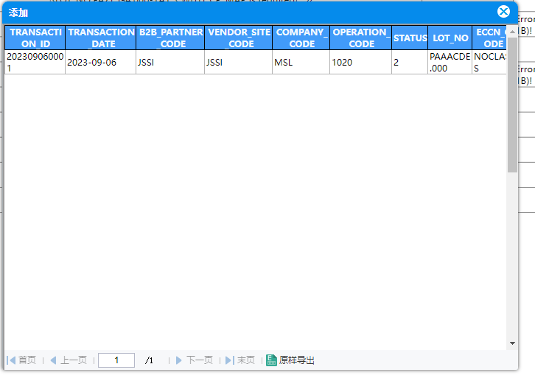Click the 上一页 previous page arrow icon
Screen dimensions: 535x392
(x=53, y=360)
